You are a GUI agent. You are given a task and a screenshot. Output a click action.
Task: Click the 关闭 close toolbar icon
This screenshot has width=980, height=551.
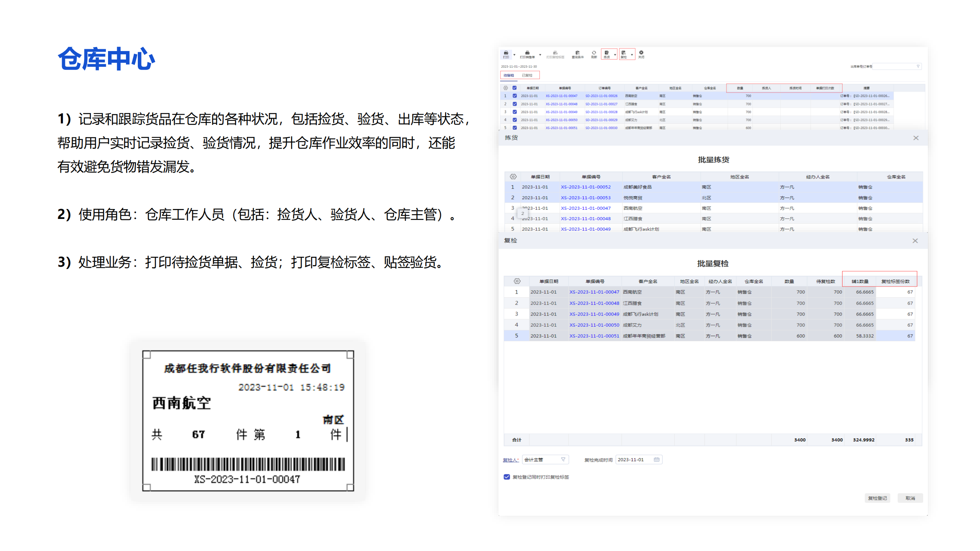pyautogui.click(x=641, y=54)
